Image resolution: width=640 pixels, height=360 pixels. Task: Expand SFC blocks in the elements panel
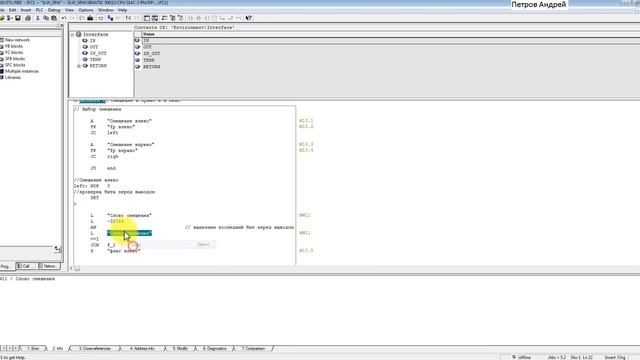coord(15,65)
